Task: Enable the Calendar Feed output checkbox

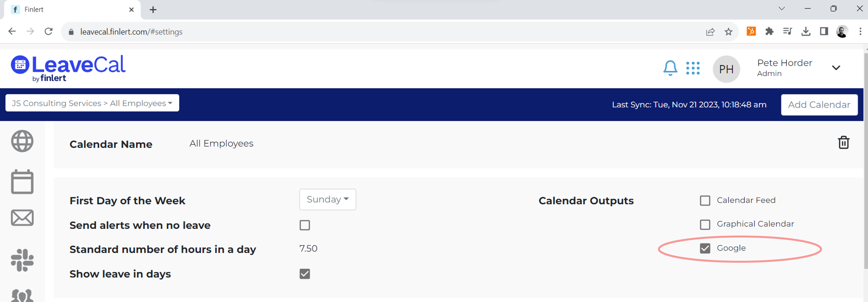Action: [x=705, y=201]
